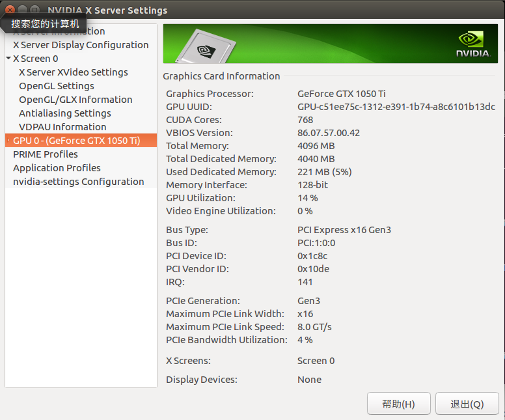Open Antialiasing Settings page

click(64, 113)
